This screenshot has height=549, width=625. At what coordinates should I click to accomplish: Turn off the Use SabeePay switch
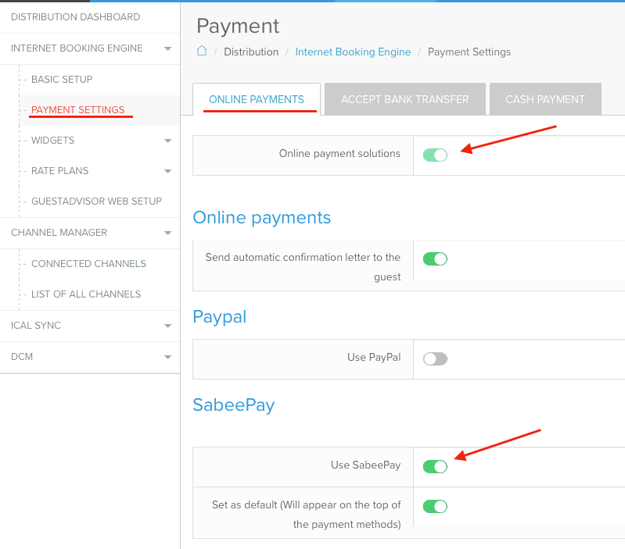coord(435,466)
